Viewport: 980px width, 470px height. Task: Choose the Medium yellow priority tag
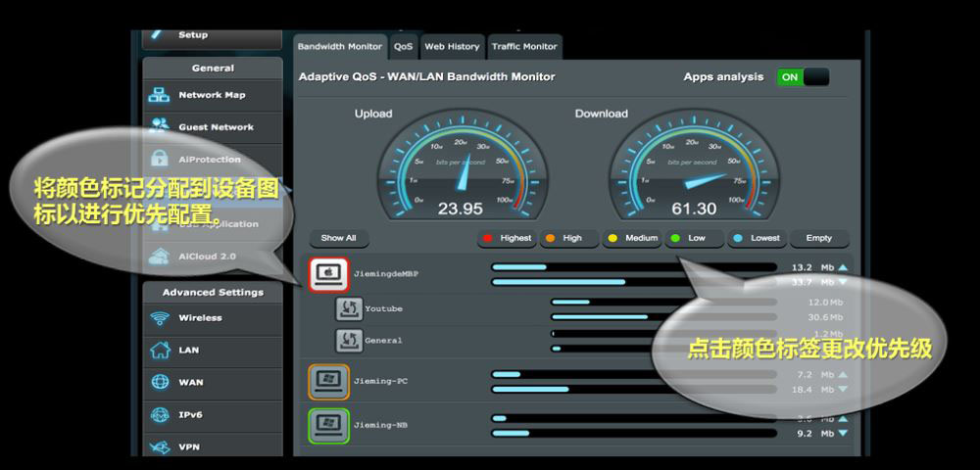pyautogui.click(x=632, y=239)
